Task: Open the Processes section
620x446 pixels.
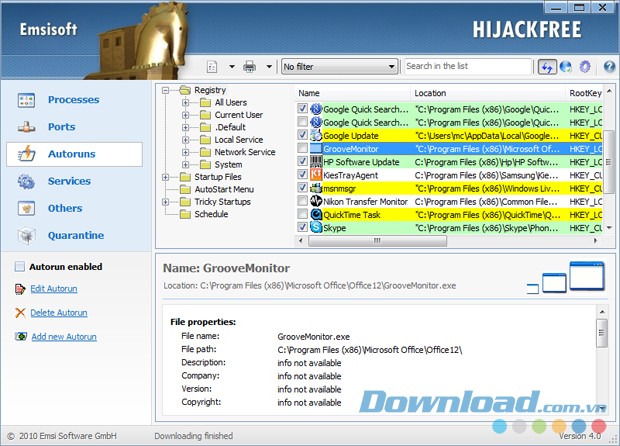Action: click(74, 100)
